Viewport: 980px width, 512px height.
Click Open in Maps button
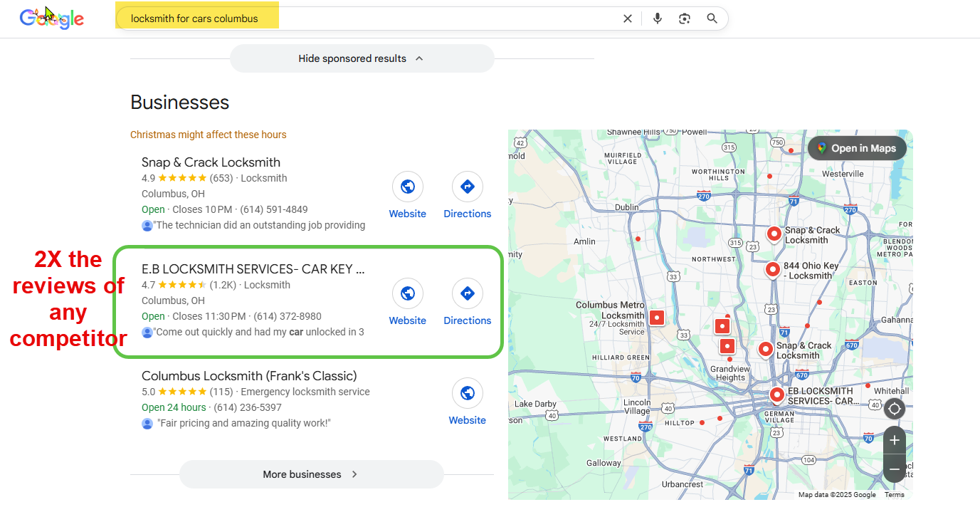(x=856, y=148)
